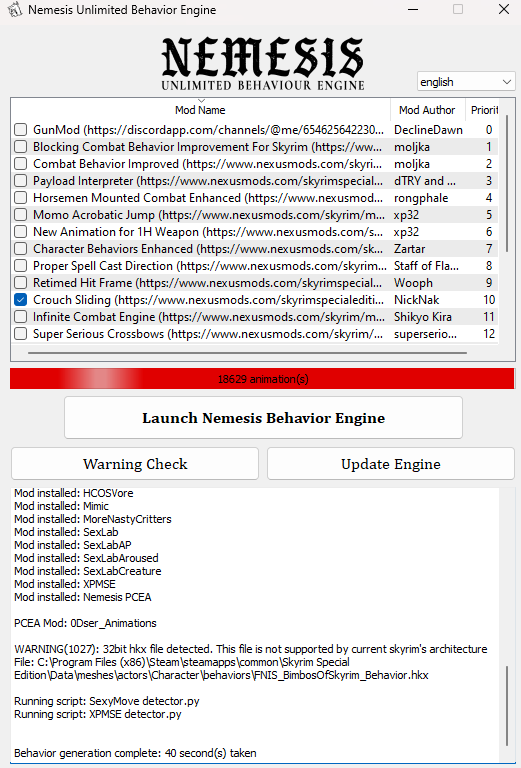Image resolution: width=521 pixels, height=768 pixels.
Task: Click the Nemesis logo banner
Action: [263, 64]
